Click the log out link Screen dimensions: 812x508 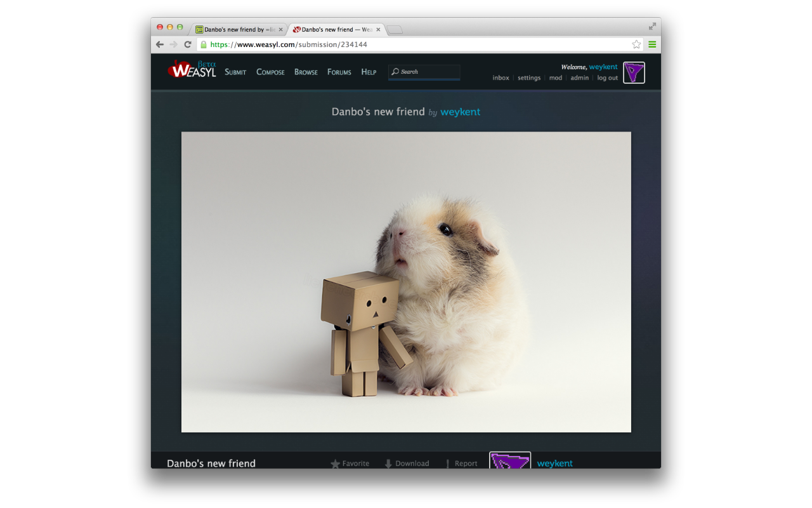point(608,78)
